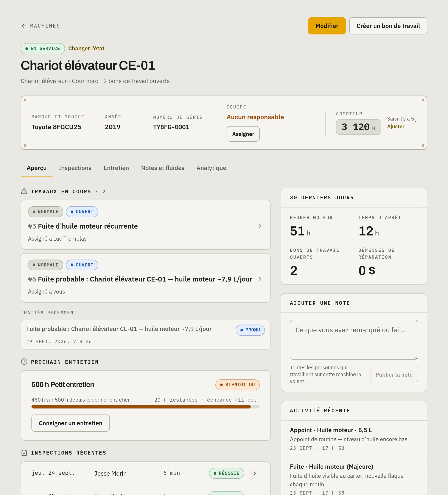Click the serial number TY8FG-0001

pos(171,127)
